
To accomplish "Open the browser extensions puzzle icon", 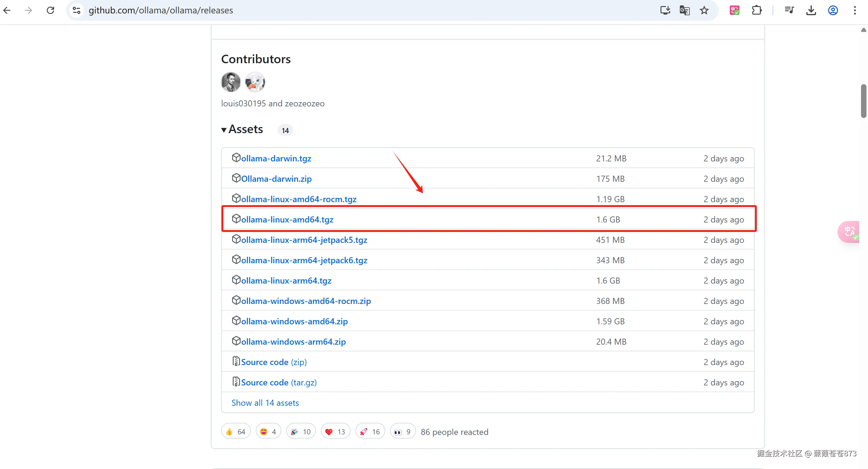I will (756, 10).
